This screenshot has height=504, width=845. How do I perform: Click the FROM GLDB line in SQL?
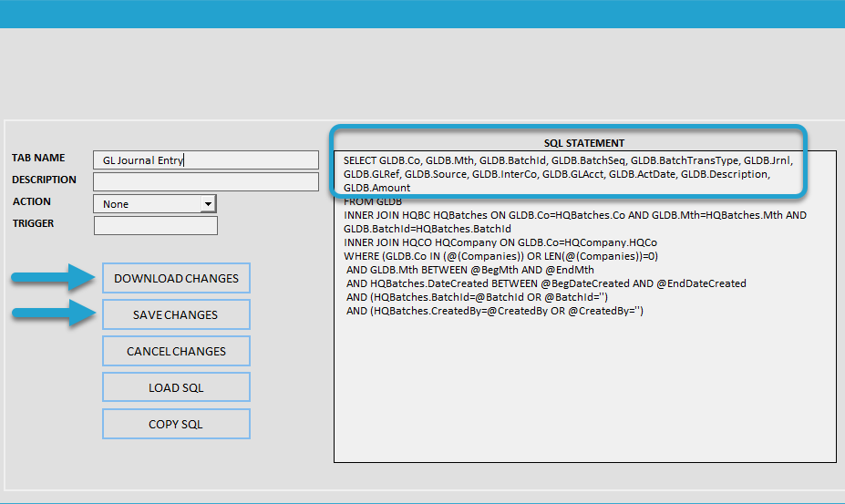[x=373, y=201]
